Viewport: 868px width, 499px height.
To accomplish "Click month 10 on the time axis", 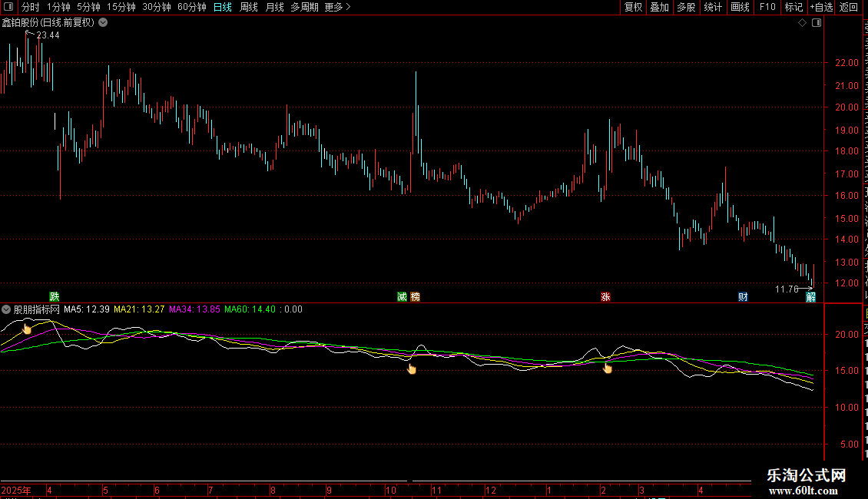I will 390,490.
